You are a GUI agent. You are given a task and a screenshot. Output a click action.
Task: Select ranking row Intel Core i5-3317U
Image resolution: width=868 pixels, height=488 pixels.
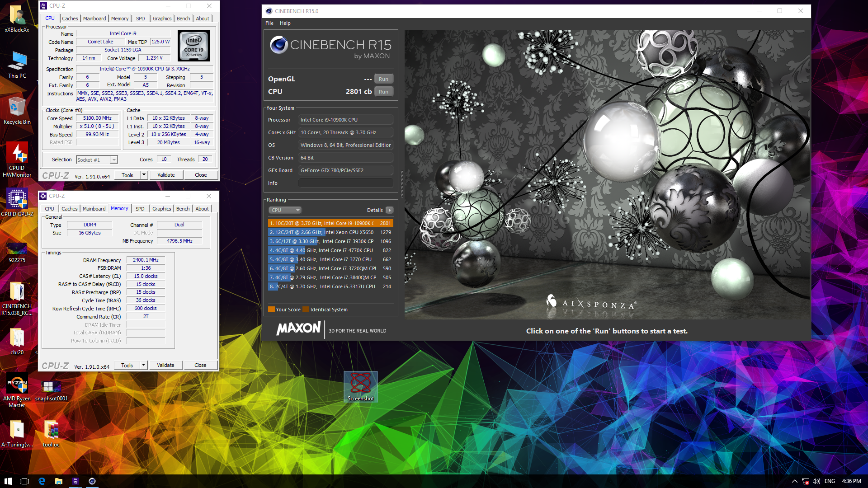(330, 286)
